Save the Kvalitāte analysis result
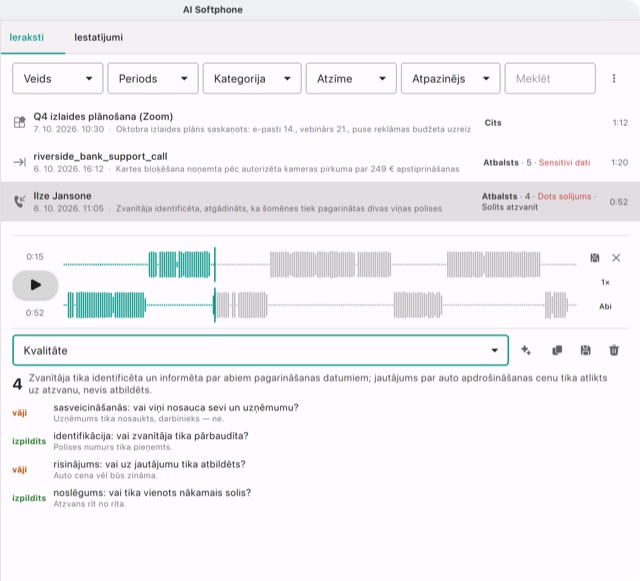640x581 pixels. click(x=585, y=350)
